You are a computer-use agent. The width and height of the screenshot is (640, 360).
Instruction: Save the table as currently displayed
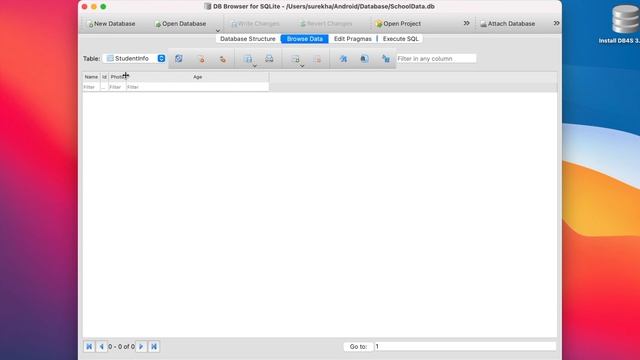pos(247,59)
